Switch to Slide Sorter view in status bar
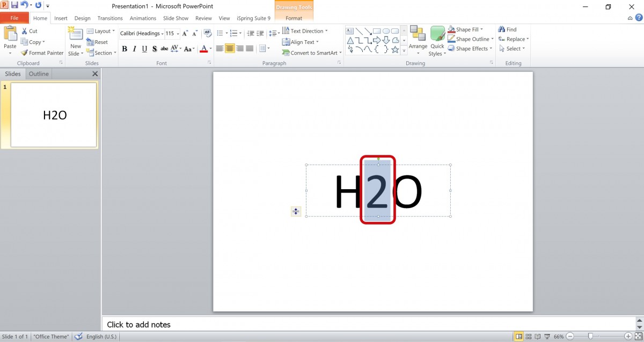The image size is (644, 342). click(528, 336)
